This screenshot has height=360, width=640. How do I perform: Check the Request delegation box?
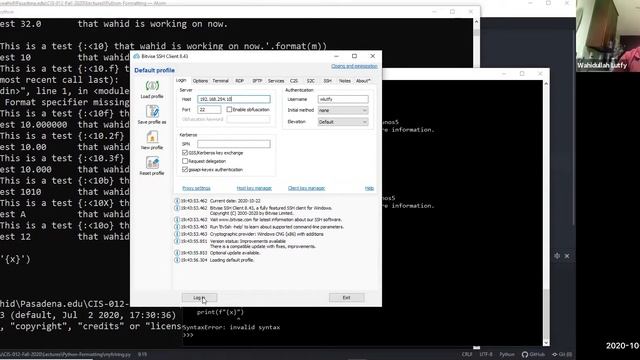click(x=185, y=161)
